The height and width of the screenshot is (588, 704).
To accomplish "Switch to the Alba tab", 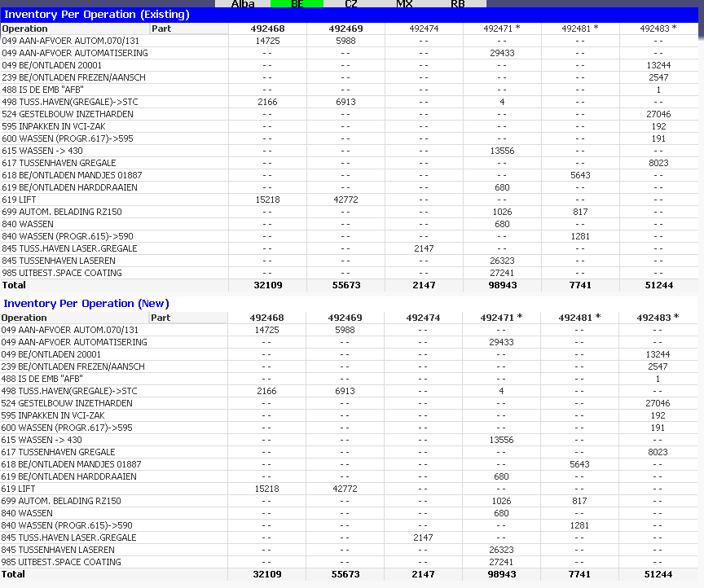I will click(243, 3).
